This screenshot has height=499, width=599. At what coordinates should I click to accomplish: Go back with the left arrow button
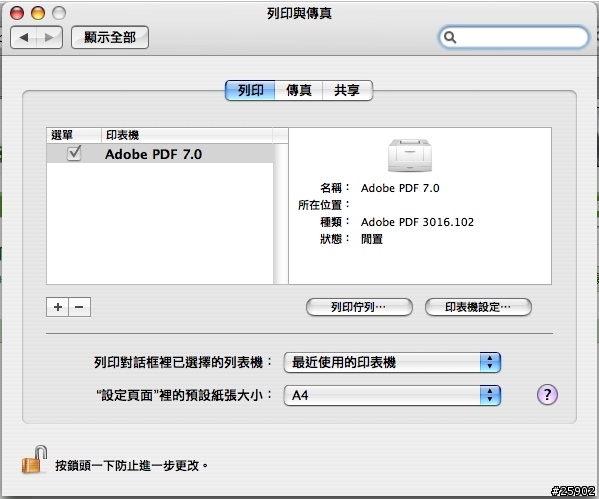24,37
